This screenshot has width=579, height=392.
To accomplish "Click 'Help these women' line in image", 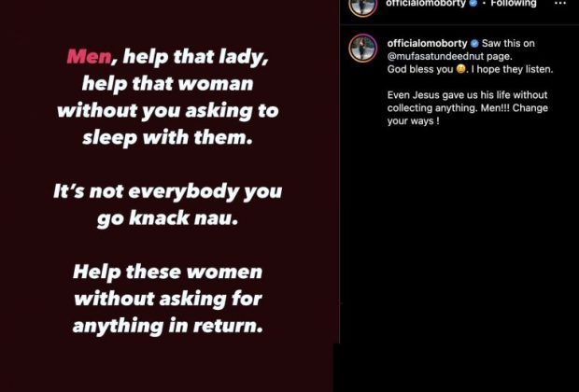I will 168,272.
